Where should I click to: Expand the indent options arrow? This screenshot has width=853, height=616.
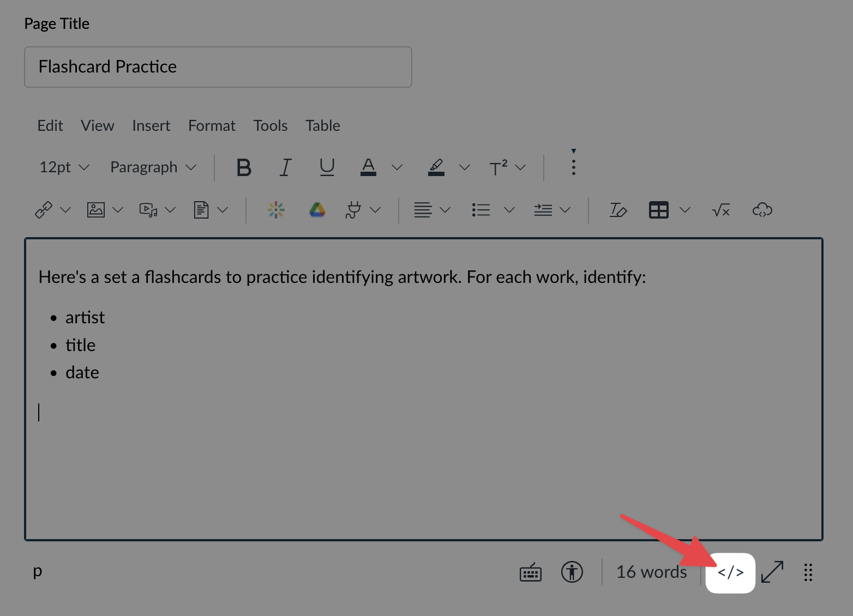coord(565,210)
